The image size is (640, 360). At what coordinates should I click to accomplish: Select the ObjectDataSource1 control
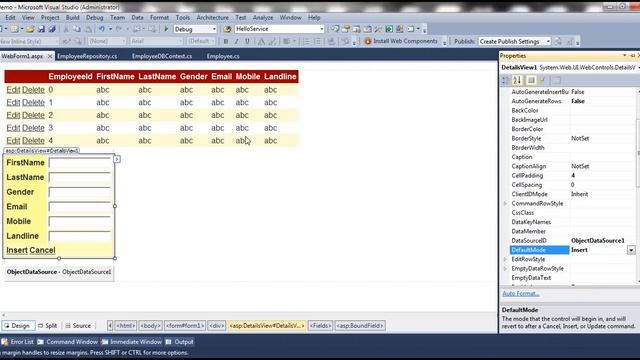pos(59,272)
